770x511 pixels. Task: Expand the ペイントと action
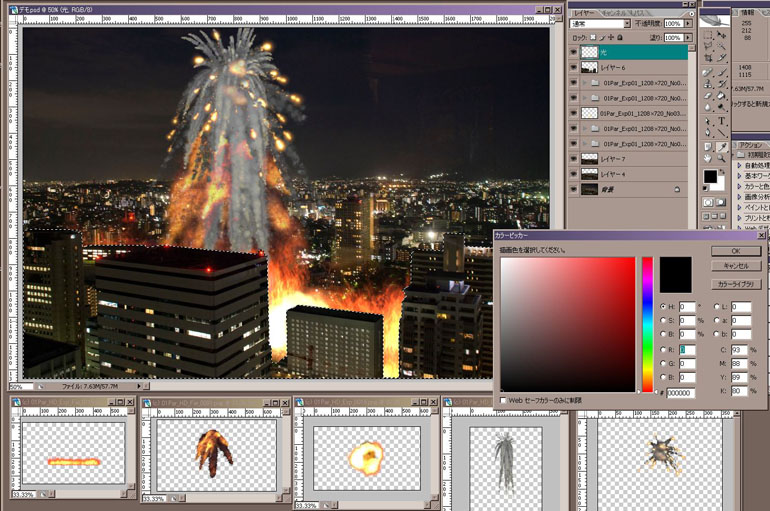[x=739, y=207]
